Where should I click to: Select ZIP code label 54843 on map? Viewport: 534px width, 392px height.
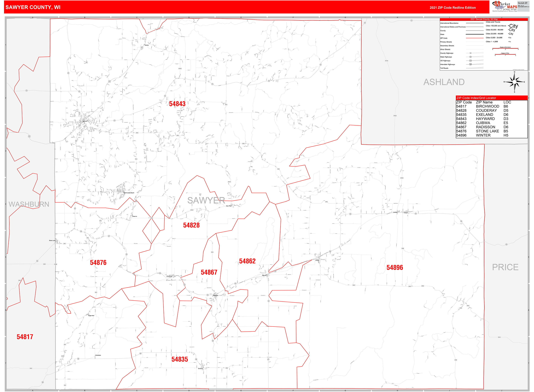click(x=177, y=104)
